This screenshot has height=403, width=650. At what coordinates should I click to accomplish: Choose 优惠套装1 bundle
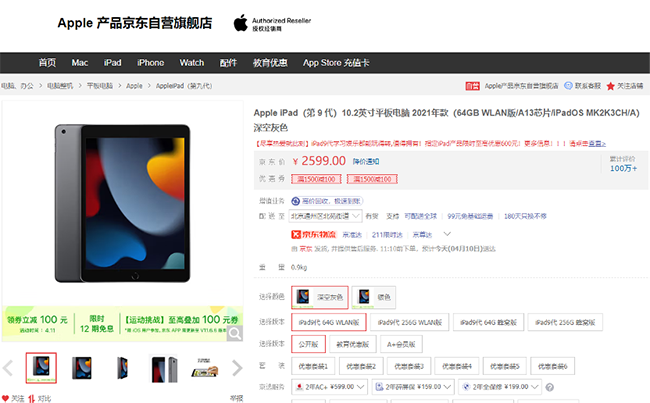point(313,366)
